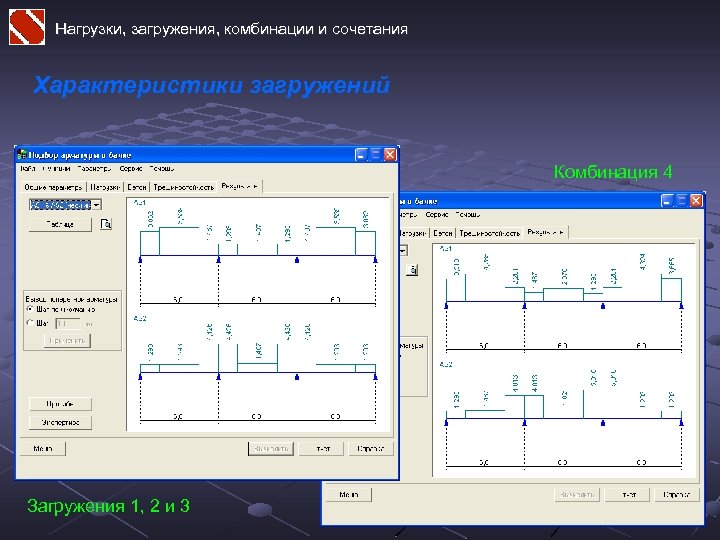Open Помощь menu in the back window
720x540 pixels.
pos(467,214)
